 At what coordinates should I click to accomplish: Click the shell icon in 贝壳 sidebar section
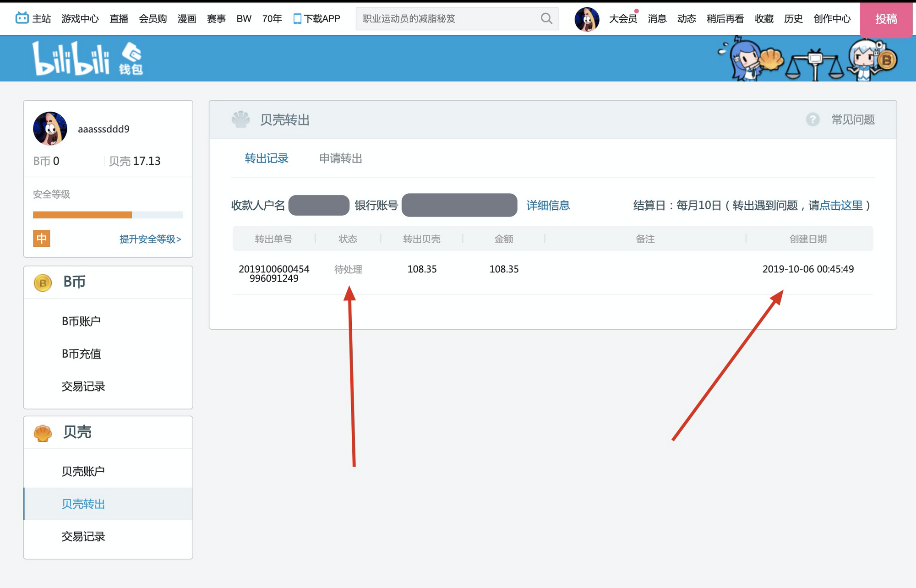click(42, 432)
